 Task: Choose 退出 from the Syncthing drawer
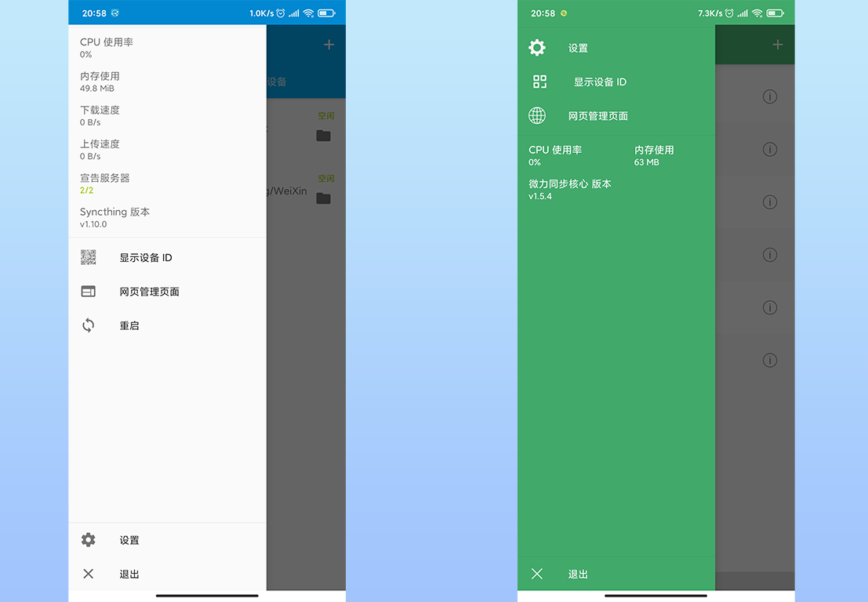point(129,574)
